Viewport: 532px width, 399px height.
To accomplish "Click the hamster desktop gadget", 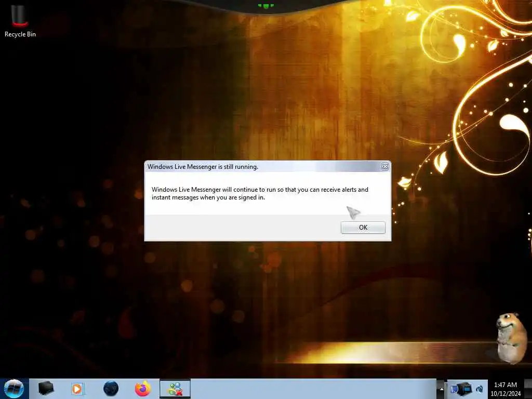I will [x=511, y=338].
